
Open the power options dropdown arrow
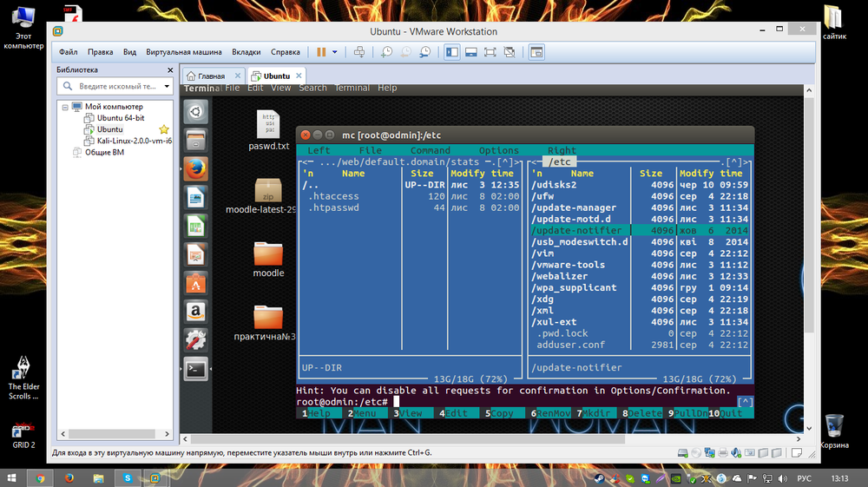click(335, 52)
